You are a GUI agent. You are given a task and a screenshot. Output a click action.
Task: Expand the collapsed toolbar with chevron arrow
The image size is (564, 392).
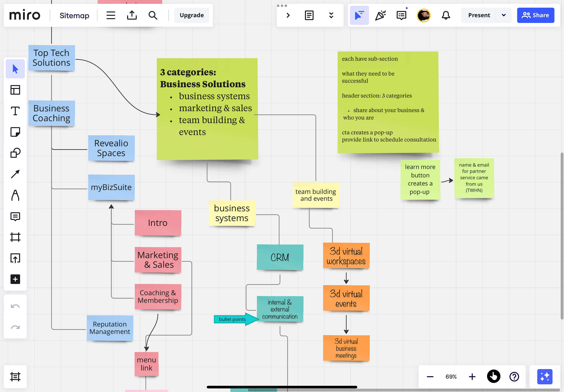pyautogui.click(x=288, y=15)
